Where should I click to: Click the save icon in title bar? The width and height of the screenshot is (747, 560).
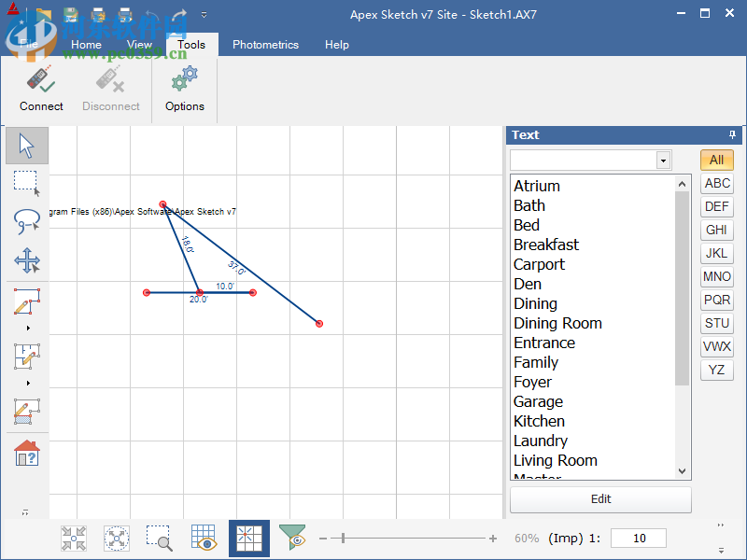pos(72,15)
